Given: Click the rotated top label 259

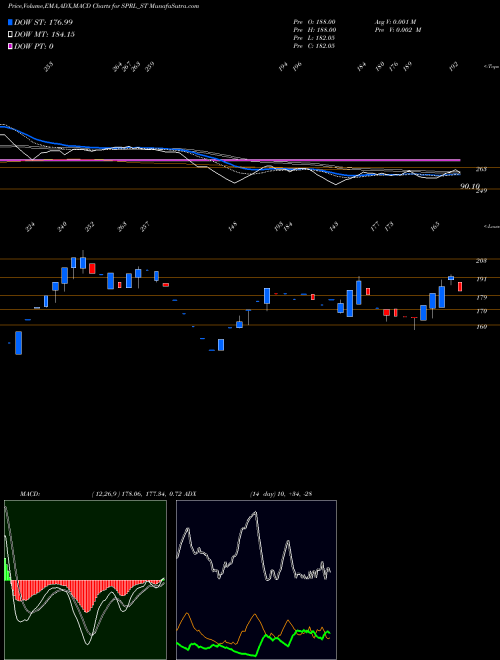Looking at the screenshot, I should tap(149, 67).
